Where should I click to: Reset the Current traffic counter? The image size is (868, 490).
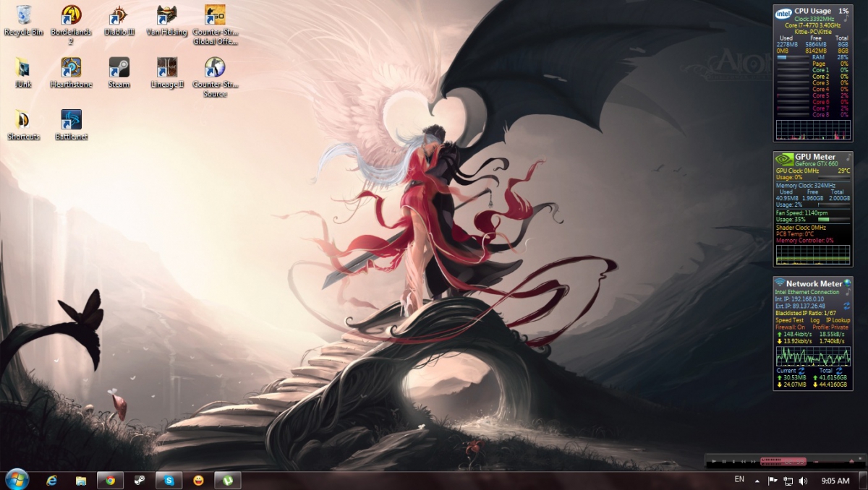[801, 370]
